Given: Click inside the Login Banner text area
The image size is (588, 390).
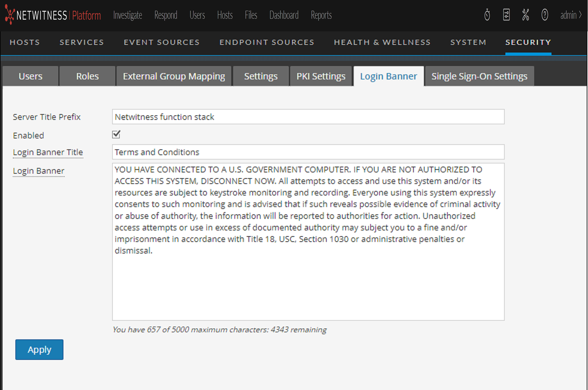Looking at the screenshot, I should [x=308, y=282].
